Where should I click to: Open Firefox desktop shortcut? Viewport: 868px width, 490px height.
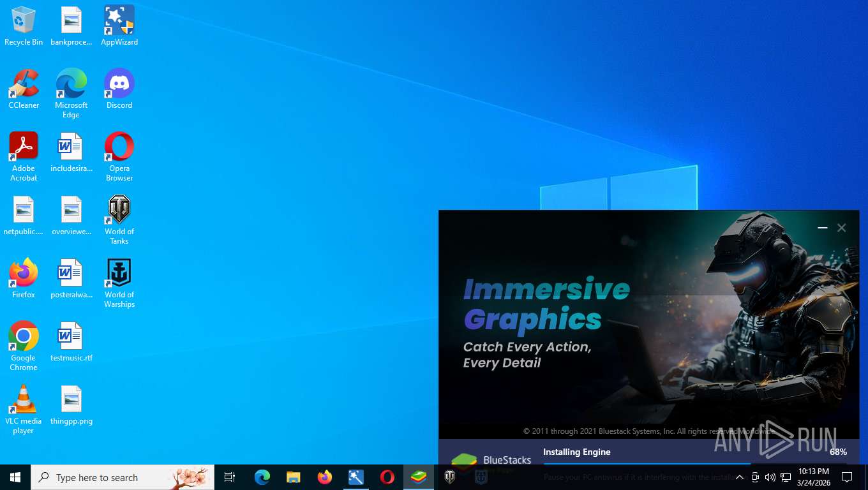coord(24,279)
